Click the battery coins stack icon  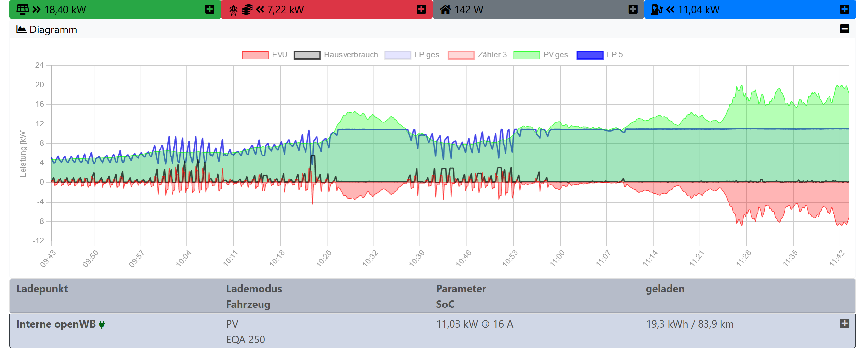[247, 9]
